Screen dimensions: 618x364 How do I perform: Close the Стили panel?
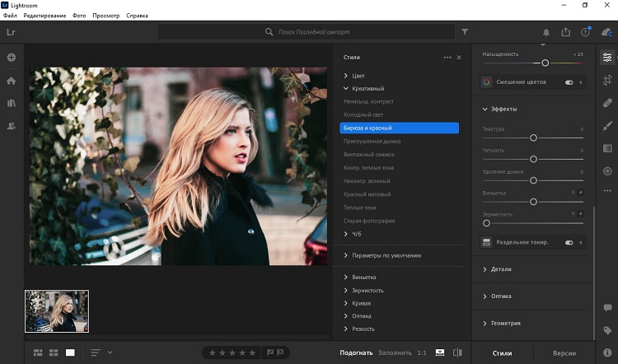[x=459, y=58]
